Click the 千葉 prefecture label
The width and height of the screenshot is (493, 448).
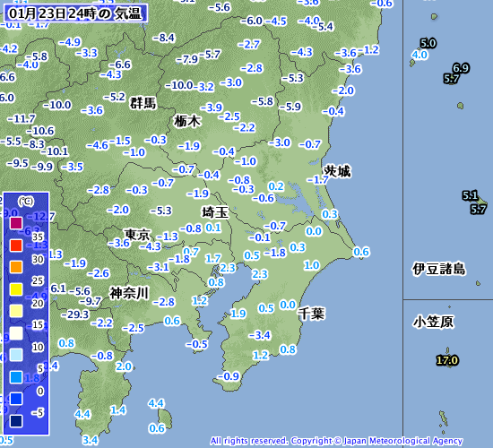pyautogui.click(x=311, y=314)
